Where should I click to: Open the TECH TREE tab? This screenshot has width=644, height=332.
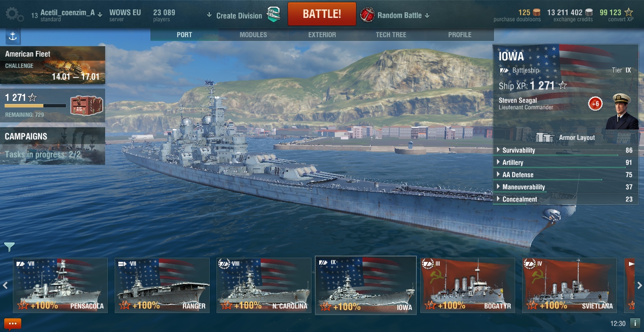(391, 35)
